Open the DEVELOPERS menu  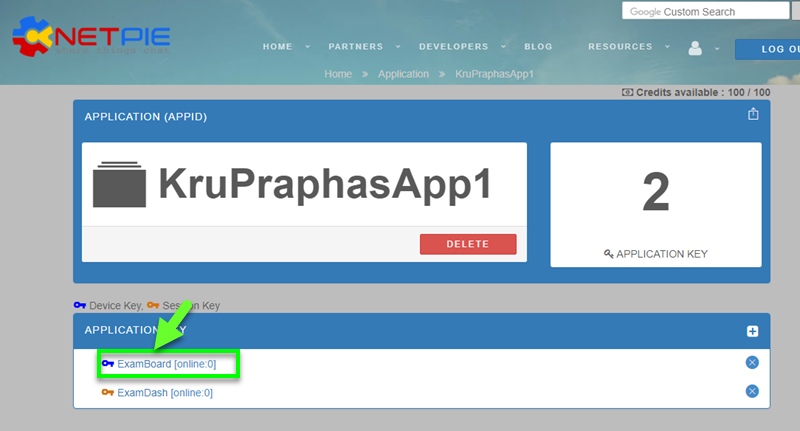[454, 46]
